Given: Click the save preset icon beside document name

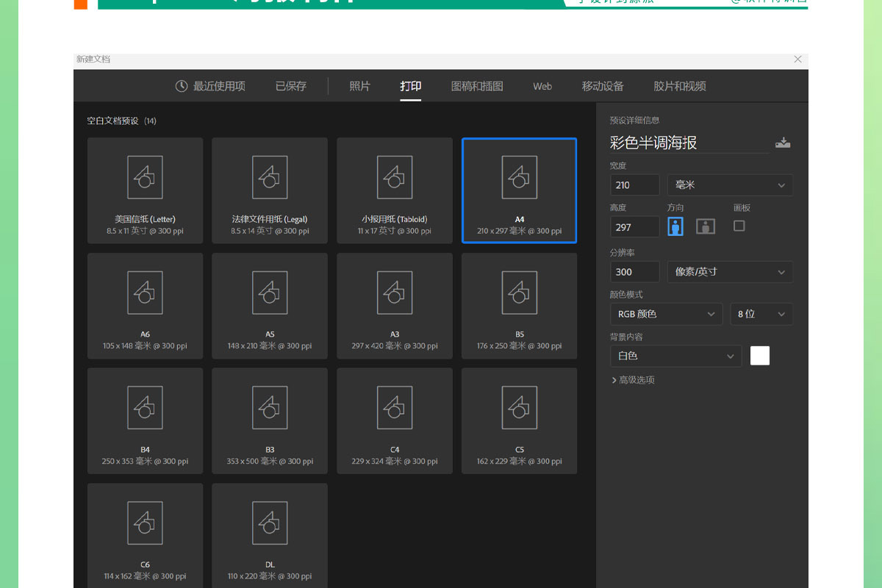Looking at the screenshot, I should pyautogui.click(x=783, y=143).
